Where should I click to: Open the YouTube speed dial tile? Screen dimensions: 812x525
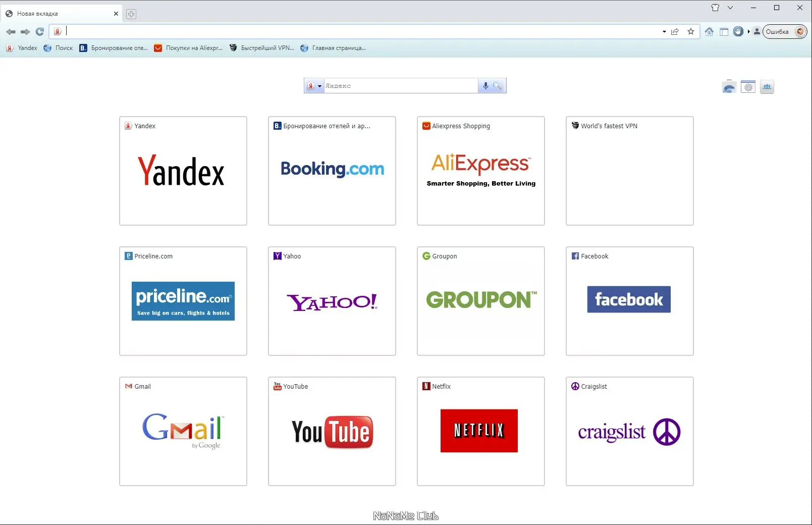[332, 431]
